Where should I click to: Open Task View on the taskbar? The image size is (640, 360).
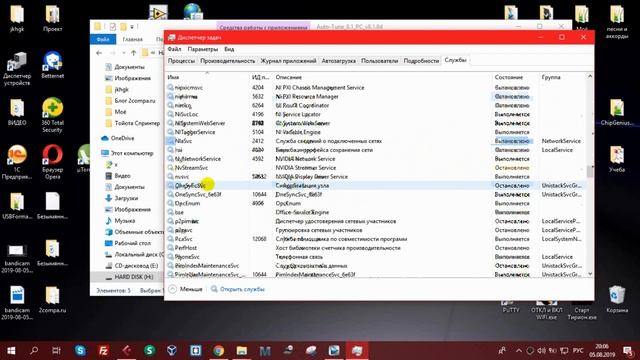click(57, 351)
